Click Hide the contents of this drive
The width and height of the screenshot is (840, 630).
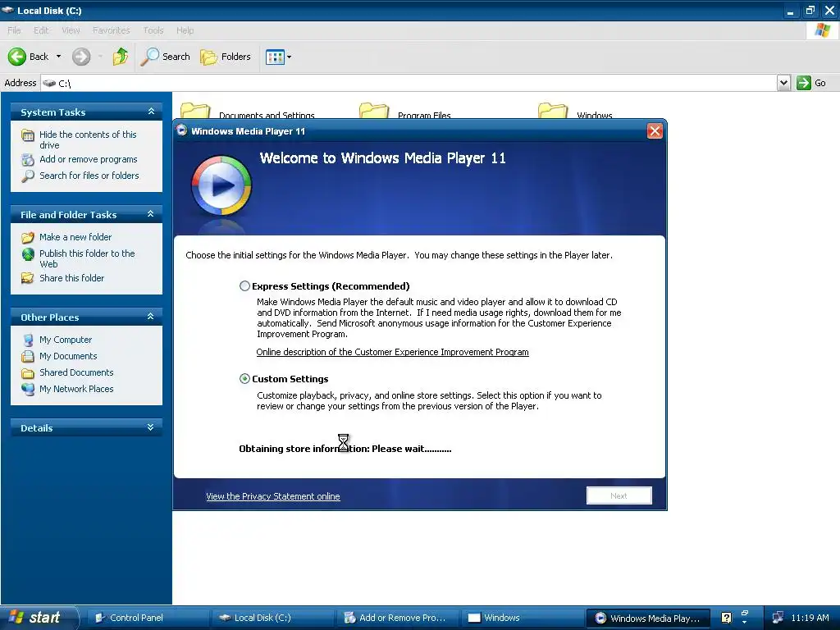coord(88,139)
